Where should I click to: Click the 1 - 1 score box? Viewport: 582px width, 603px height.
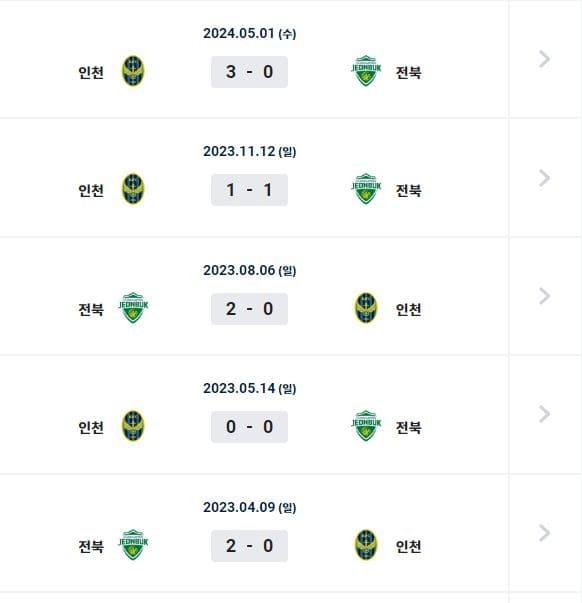(x=249, y=190)
